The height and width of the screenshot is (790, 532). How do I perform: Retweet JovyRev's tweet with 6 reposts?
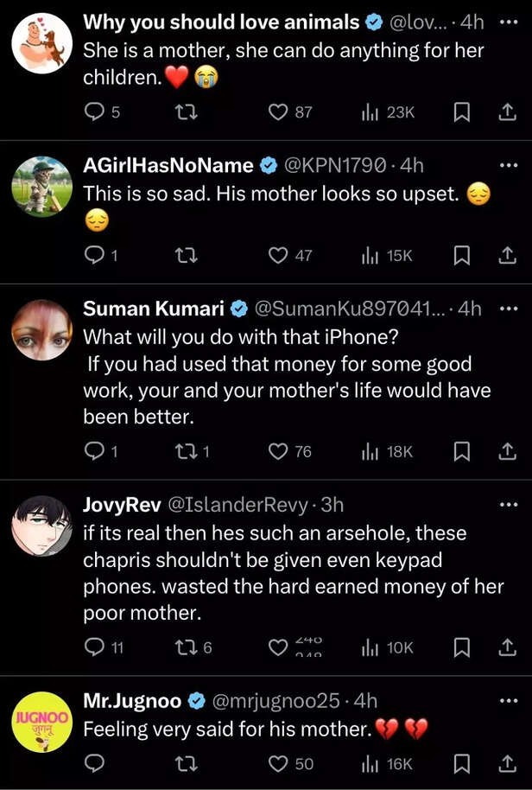click(x=185, y=647)
